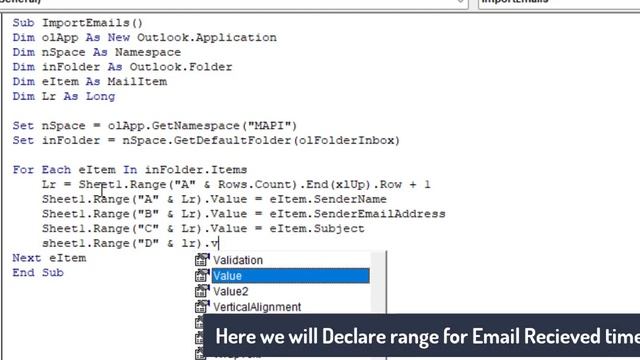Click the line assigning eItem.SenderName
This screenshot has height=360, width=640.
(x=214, y=199)
